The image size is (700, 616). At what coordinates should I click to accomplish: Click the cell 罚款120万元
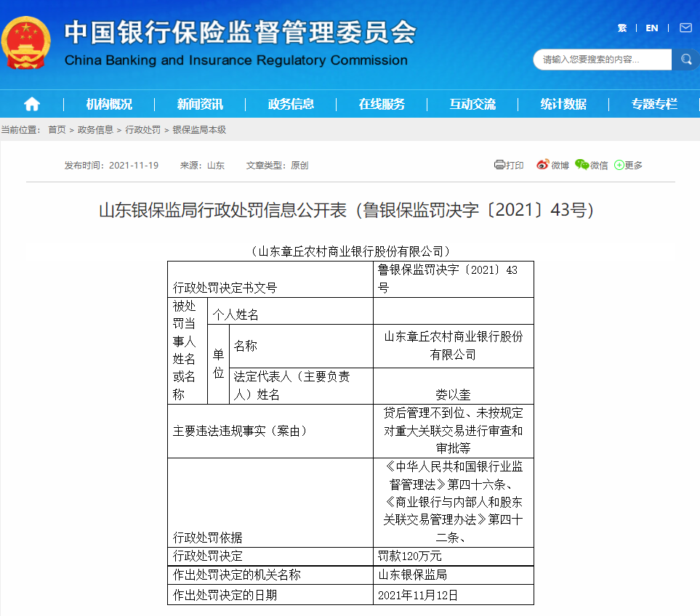pyautogui.click(x=453, y=556)
